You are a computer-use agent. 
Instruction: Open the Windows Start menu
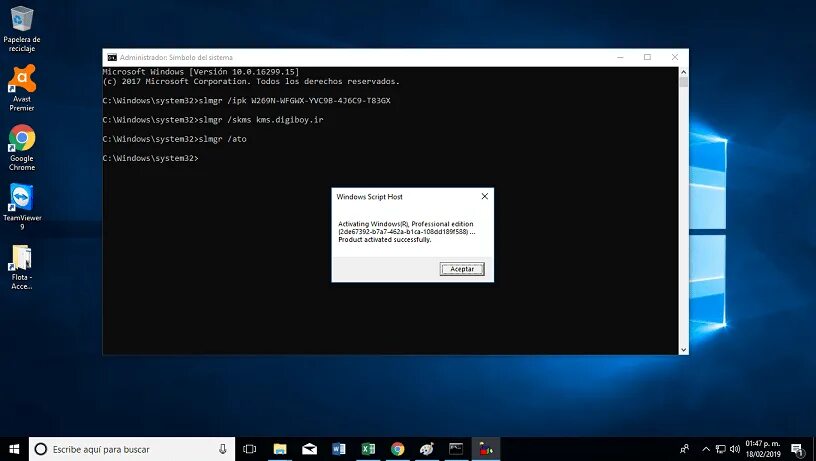point(14,449)
